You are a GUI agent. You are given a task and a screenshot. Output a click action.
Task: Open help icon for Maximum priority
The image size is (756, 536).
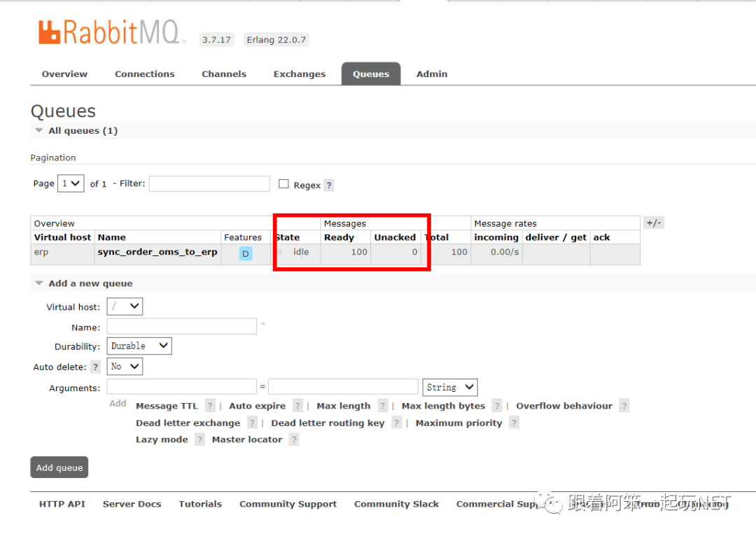tap(514, 423)
